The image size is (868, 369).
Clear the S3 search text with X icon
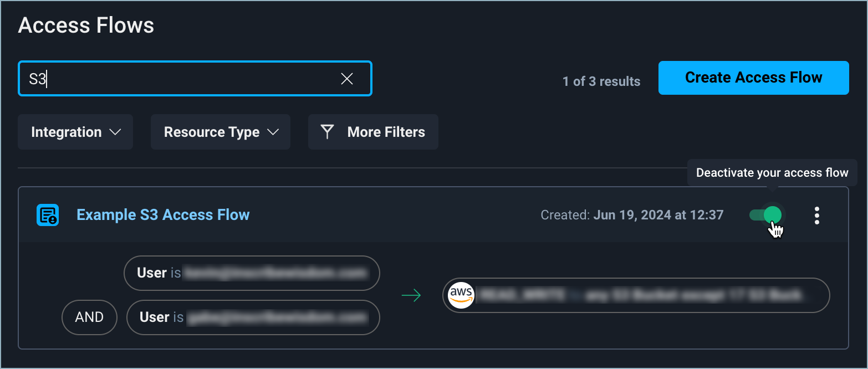coord(347,79)
